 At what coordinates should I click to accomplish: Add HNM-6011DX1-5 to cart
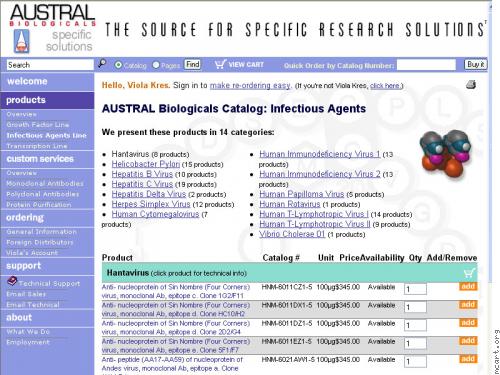468,304
